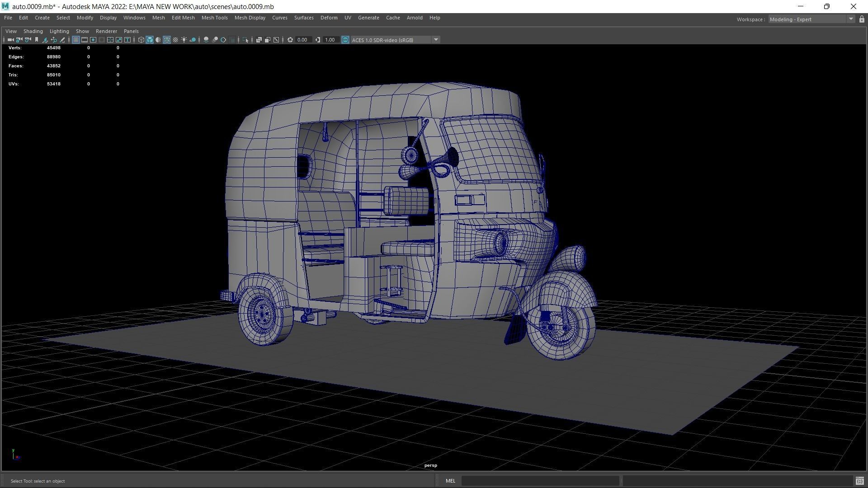
Task: Toggle Wireframe on Shaded icon
Action: 167,40
